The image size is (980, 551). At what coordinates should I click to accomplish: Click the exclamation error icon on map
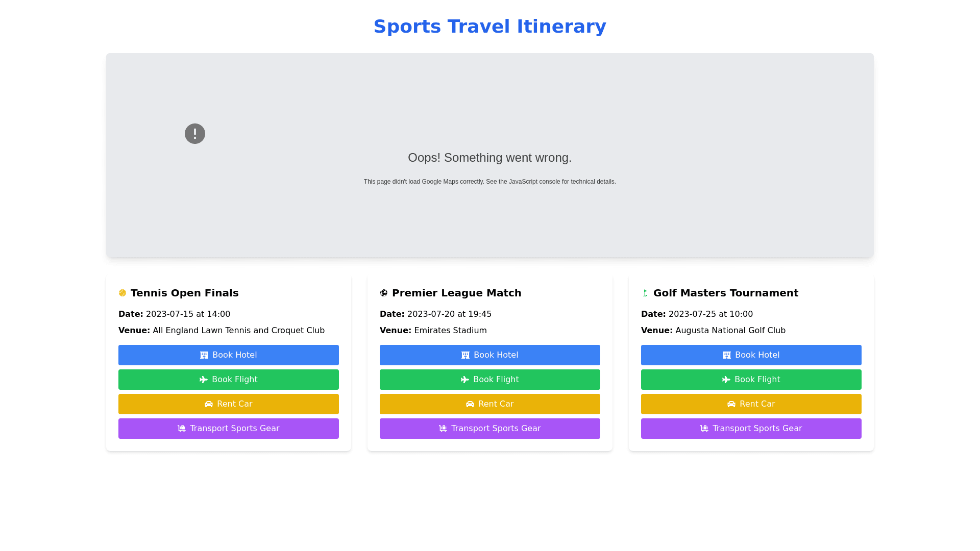(x=194, y=134)
